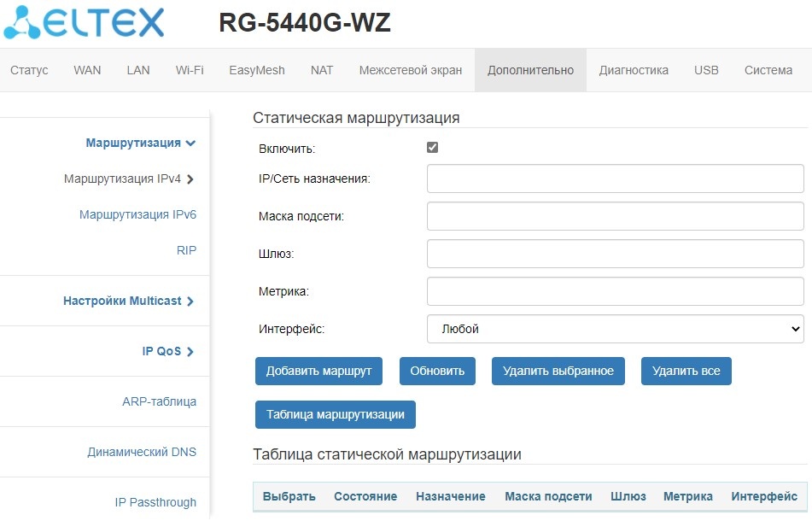Viewport: 812px width, 521px height.
Task: Go to Динамический DNS page
Action: [x=142, y=452]
